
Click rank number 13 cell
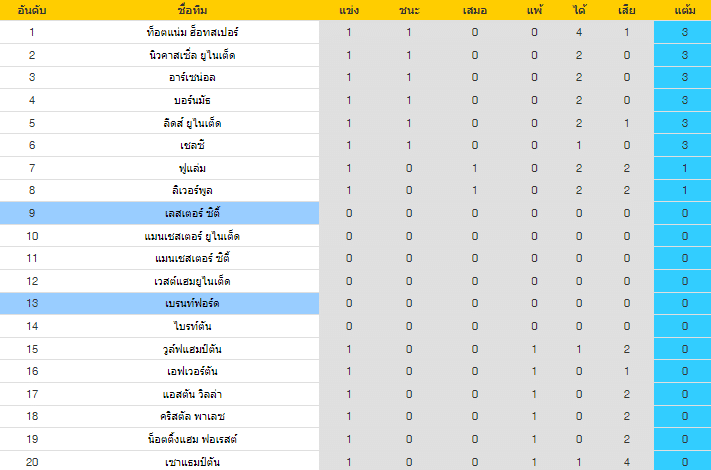point(32,303)
